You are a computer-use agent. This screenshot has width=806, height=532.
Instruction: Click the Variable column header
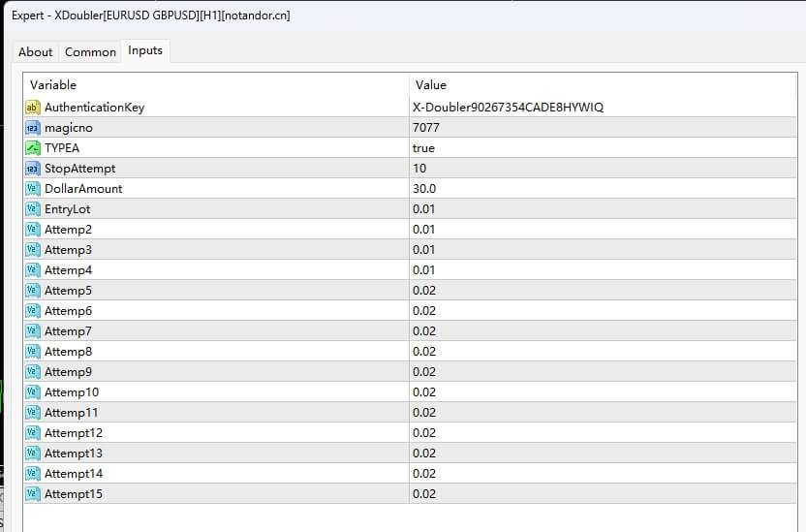(x=216, y=85)
